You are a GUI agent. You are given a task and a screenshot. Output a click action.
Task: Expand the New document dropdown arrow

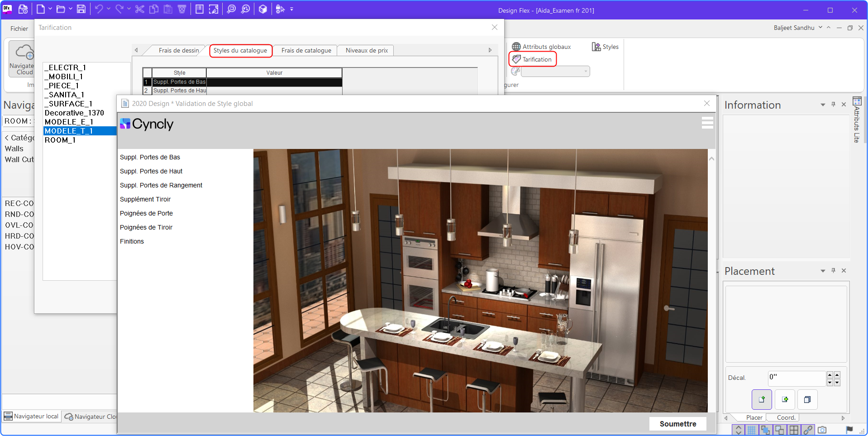(50, 9)
